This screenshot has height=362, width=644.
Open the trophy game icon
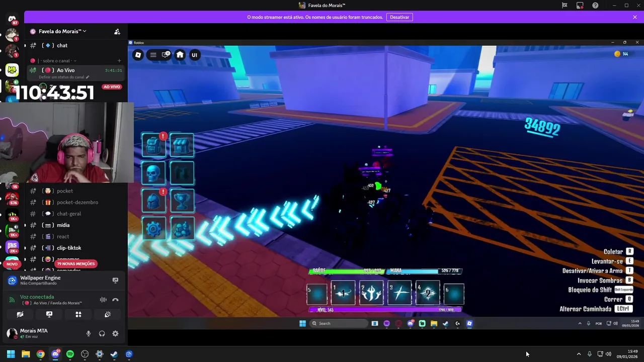coord(182,201)
